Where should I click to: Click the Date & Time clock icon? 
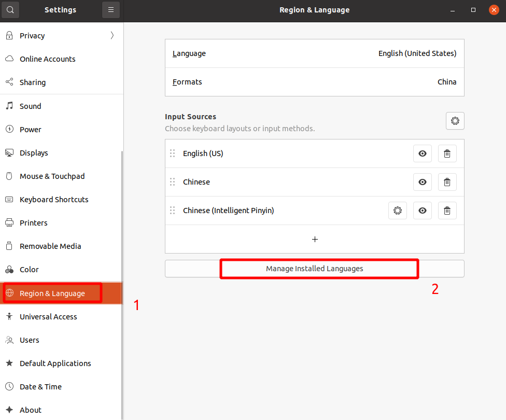pyautogui.click(x=9, y=386)
